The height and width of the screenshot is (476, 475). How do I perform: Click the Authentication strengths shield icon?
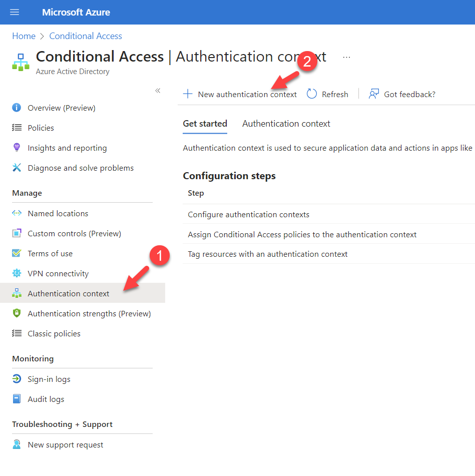[x=17, y=313]
